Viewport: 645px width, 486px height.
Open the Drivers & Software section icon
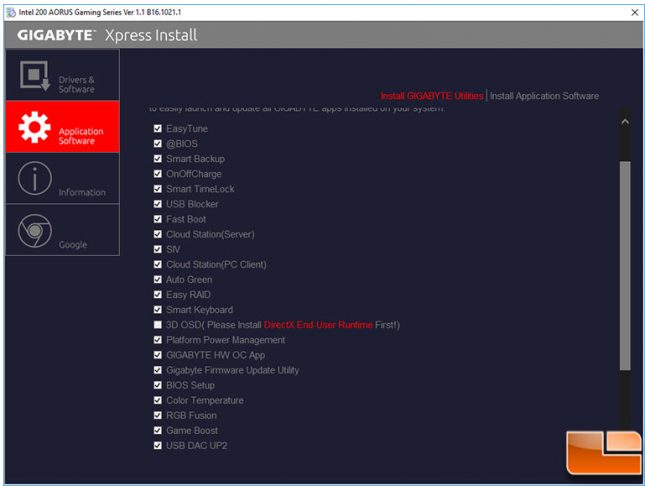pos(35,76)
